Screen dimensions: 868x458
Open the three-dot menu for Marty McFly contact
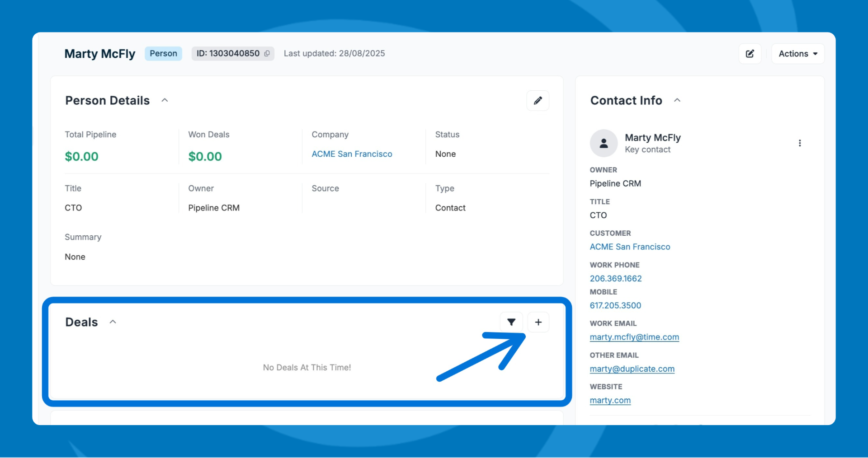tap(799, 143)
